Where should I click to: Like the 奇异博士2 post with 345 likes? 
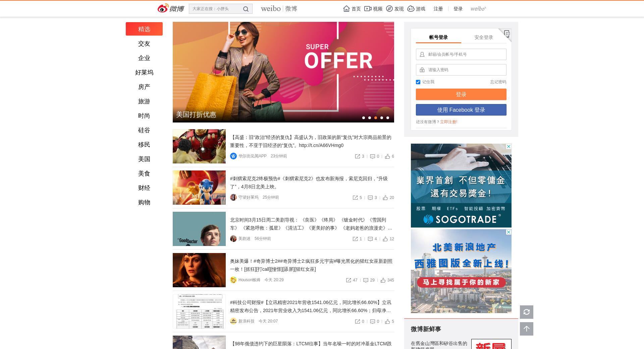tap(383, 280)
